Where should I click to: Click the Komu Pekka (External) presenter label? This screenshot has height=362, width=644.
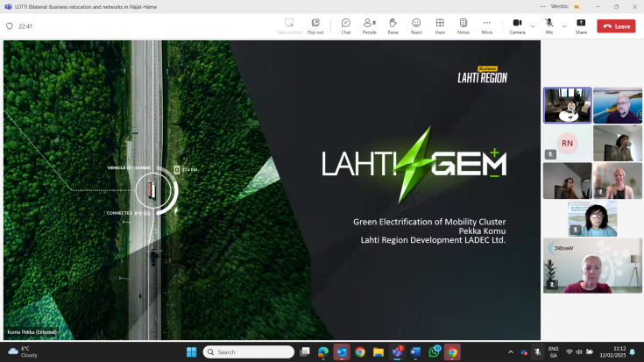(32, 332)
